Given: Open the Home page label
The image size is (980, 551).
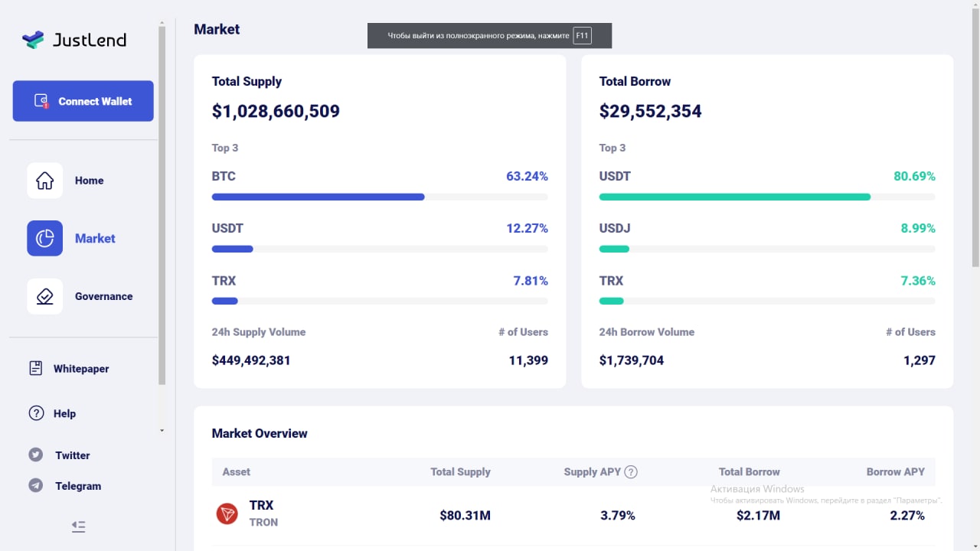Looking at the screenshot, I should tap(89, 181).
